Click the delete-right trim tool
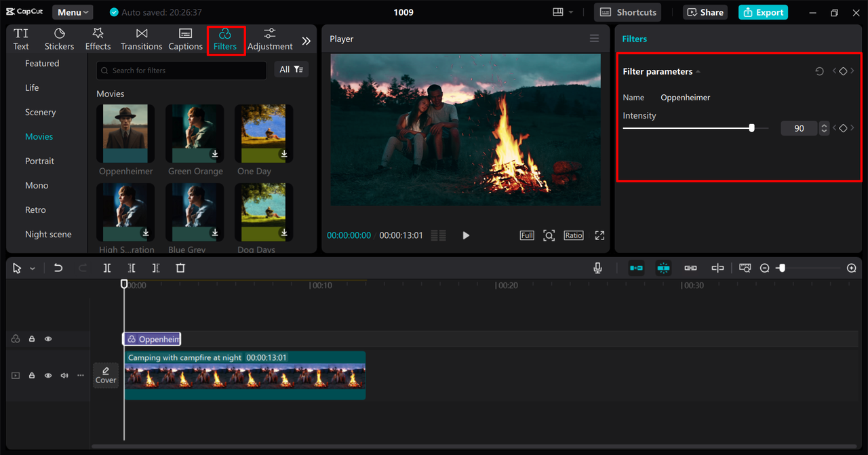Viewport: 868px width, 455px height. (x=156, y=268)
